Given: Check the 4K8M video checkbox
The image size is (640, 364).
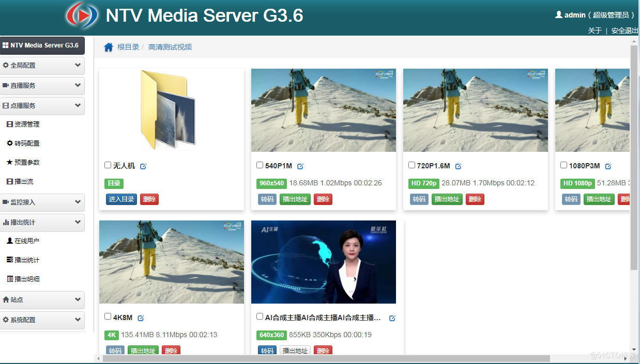Looking at the screenshot, I should click(x=108, y=316).
